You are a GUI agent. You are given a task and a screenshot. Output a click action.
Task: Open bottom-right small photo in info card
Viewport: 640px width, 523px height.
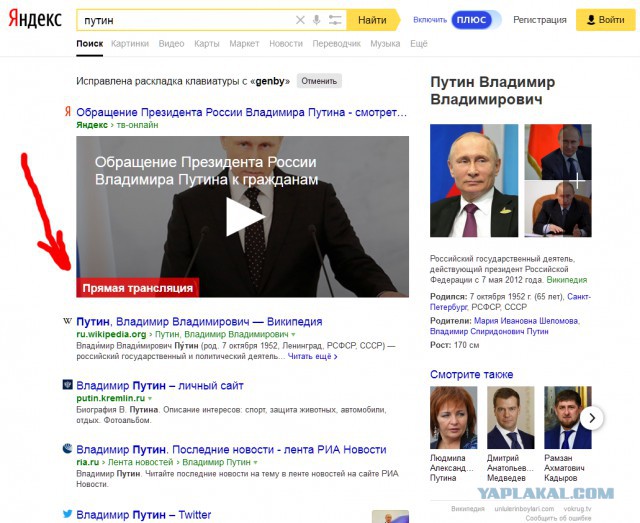pos(558,209)
